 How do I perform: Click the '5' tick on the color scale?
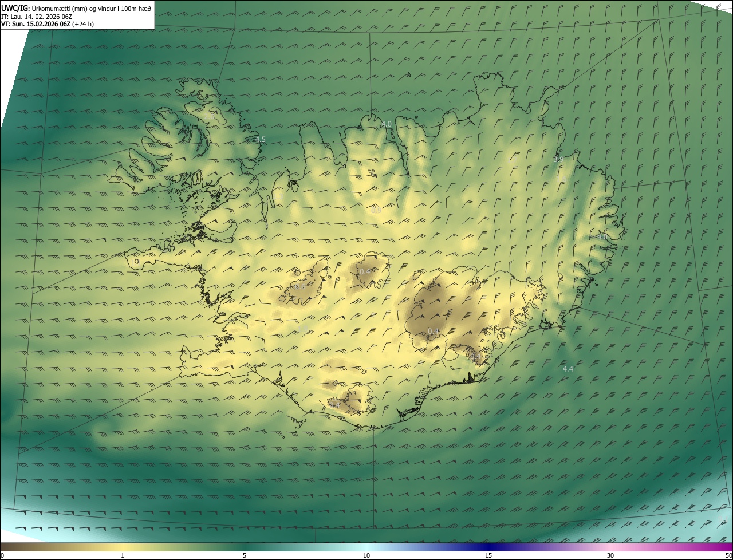coord(245,555)
